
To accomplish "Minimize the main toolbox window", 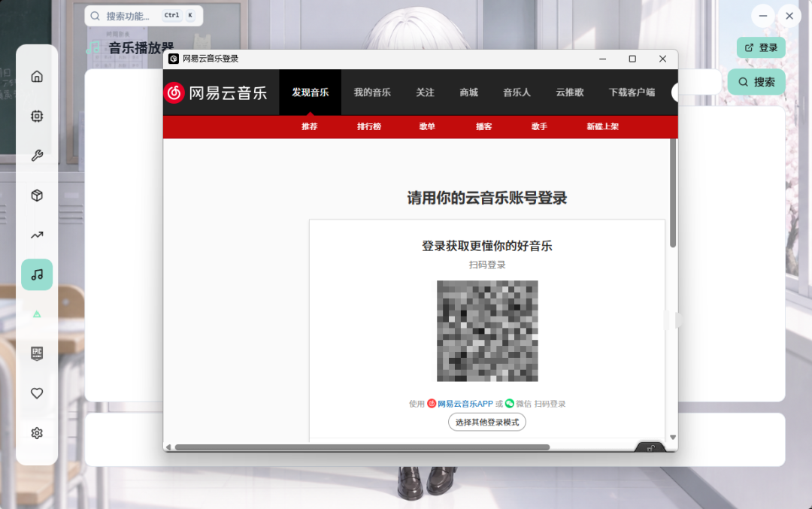I will [x=763, y=16].
